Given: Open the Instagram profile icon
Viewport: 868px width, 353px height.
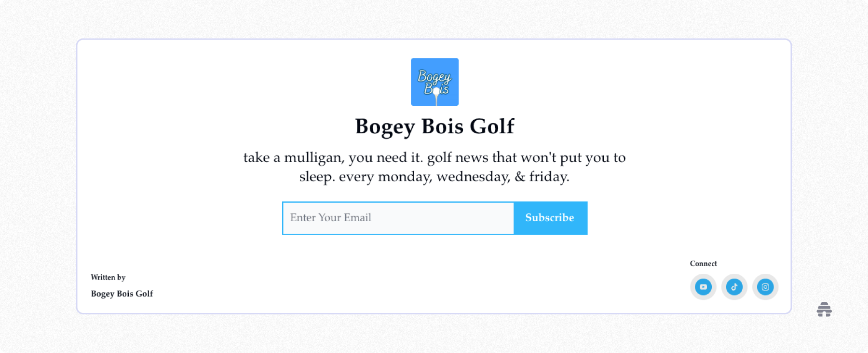Looking at the screenshot, I should point(765,287).
